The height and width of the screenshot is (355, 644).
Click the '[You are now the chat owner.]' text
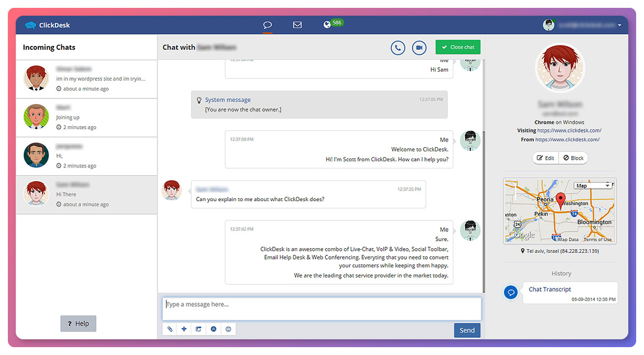243,109
